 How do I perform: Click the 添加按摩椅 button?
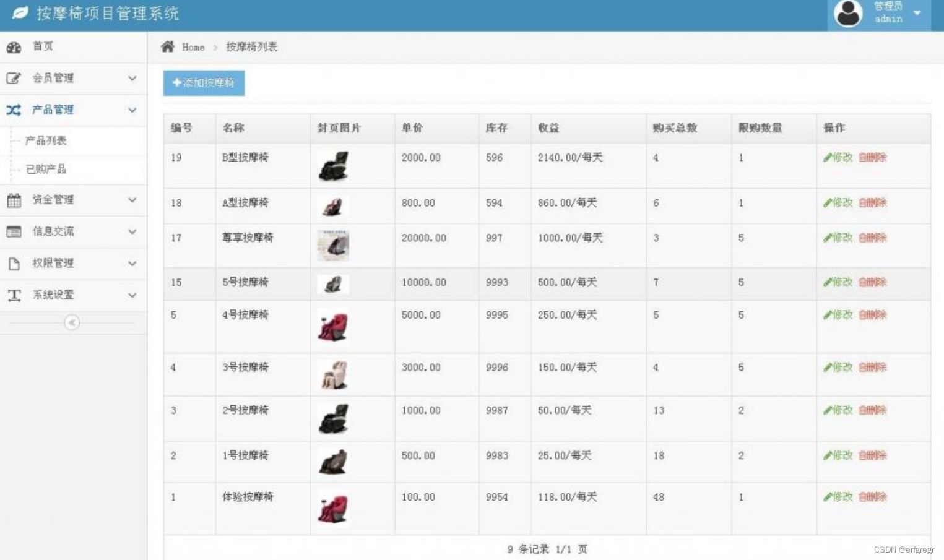click(204, 83)
